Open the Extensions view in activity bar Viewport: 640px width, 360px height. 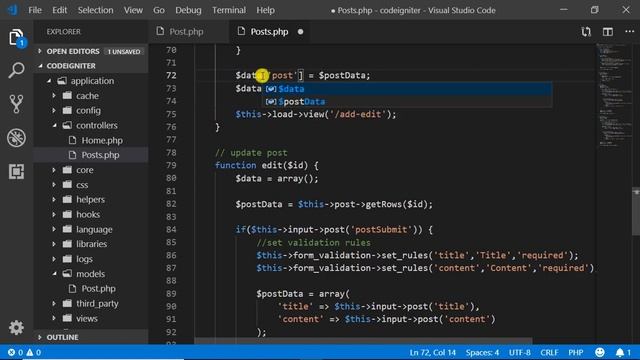[16, 172]
